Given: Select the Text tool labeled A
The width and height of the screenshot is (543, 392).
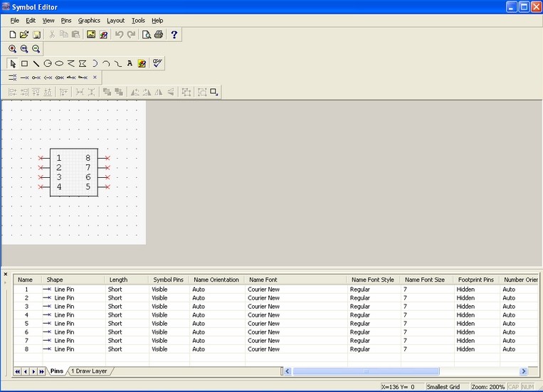Looking at the screenshot, I should point(130,63).
